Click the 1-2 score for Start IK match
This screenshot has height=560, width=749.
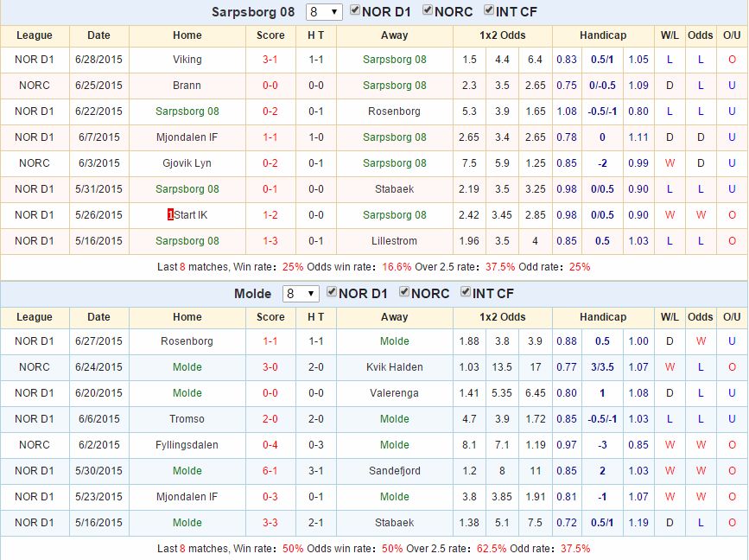point(270,215)
